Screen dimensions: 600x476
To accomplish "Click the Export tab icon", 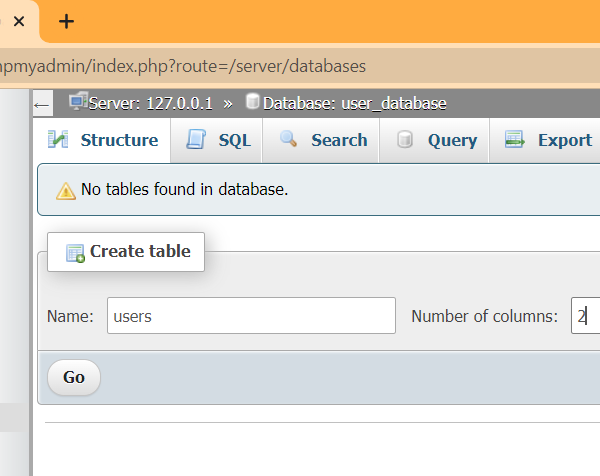I will pos(515,140).
